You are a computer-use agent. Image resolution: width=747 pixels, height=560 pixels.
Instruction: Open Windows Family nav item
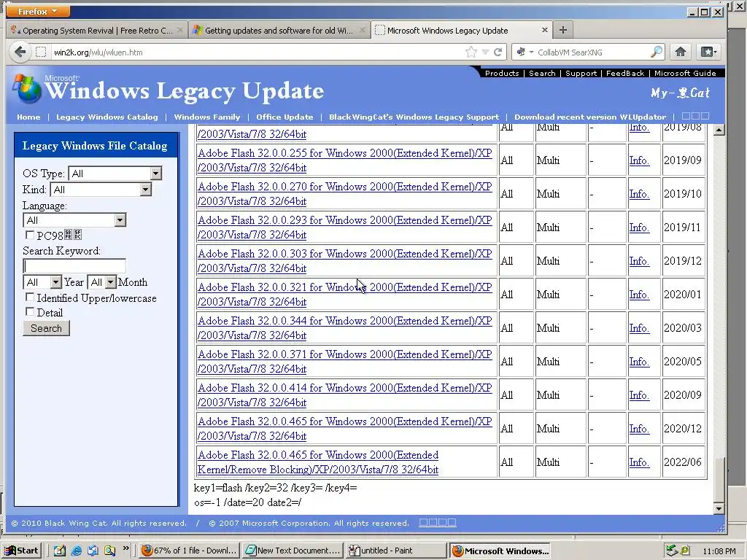[206, 117]
